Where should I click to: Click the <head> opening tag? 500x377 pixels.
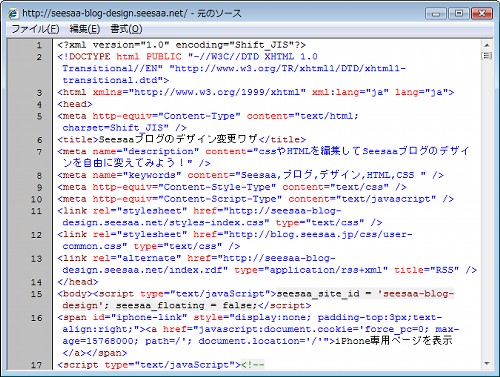pos(75,104)
